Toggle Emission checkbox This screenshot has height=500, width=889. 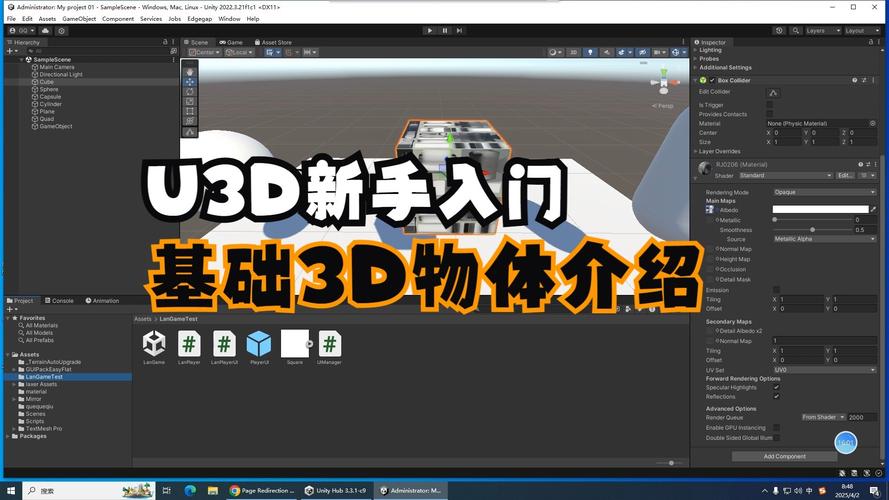(776, 290)
